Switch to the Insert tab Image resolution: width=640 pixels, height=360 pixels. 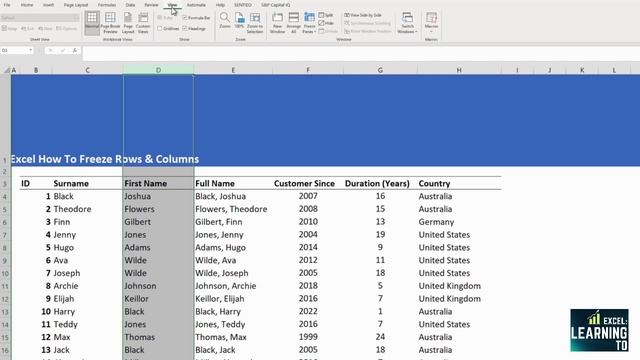click(49, 5)
